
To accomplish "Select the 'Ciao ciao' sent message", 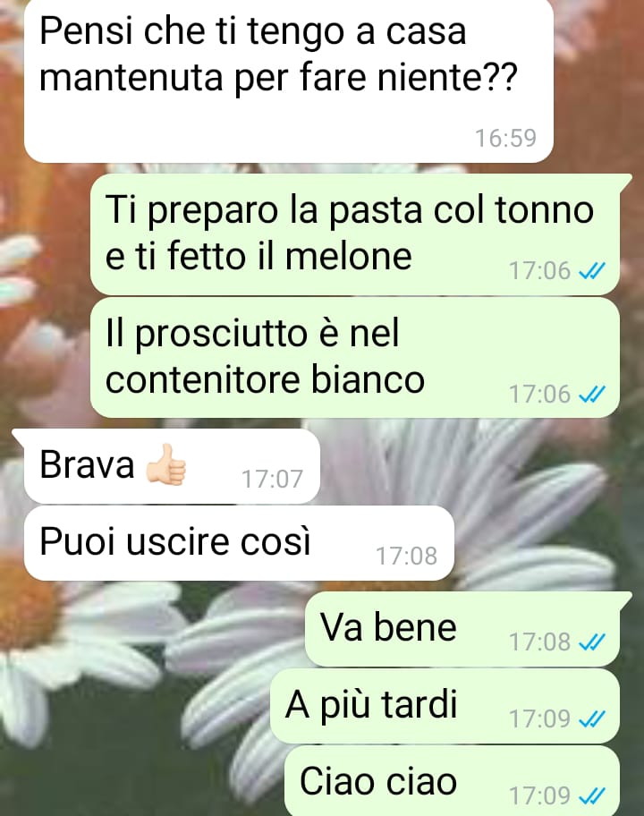I will pos(453,780).
